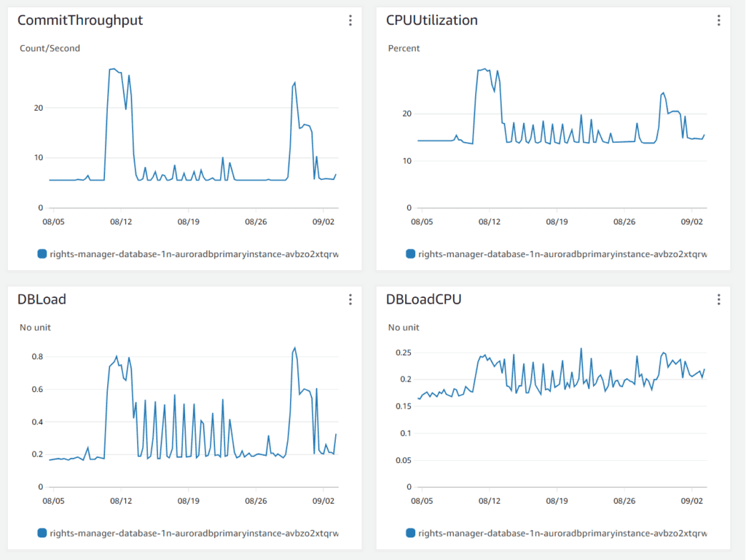Viewport: 746px width, 560px height.
Task: Click the CommitThroughput widget title
Action: click(80, 20)
